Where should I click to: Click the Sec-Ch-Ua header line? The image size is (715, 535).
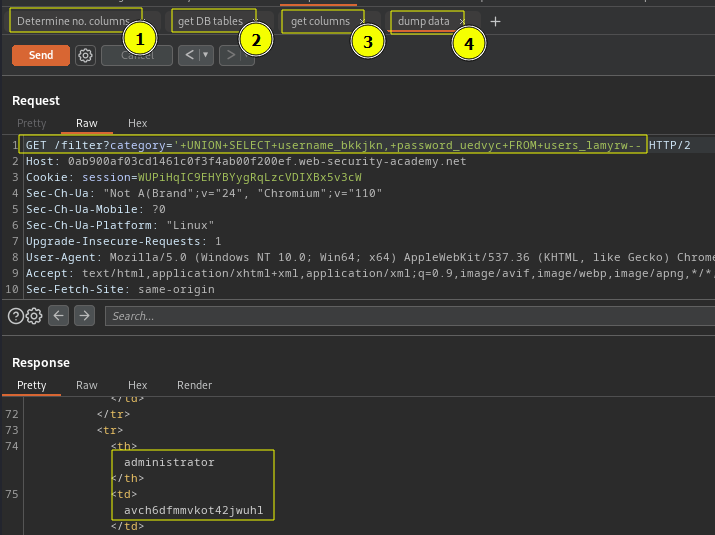point(204,193)
